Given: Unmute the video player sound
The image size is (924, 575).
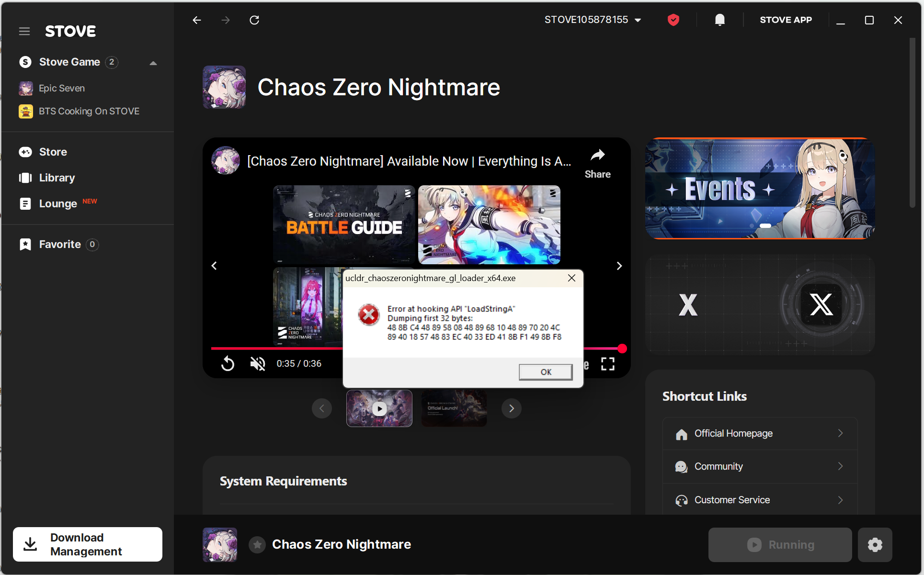Looking at the screenshot, I should (x=258, y=364).
